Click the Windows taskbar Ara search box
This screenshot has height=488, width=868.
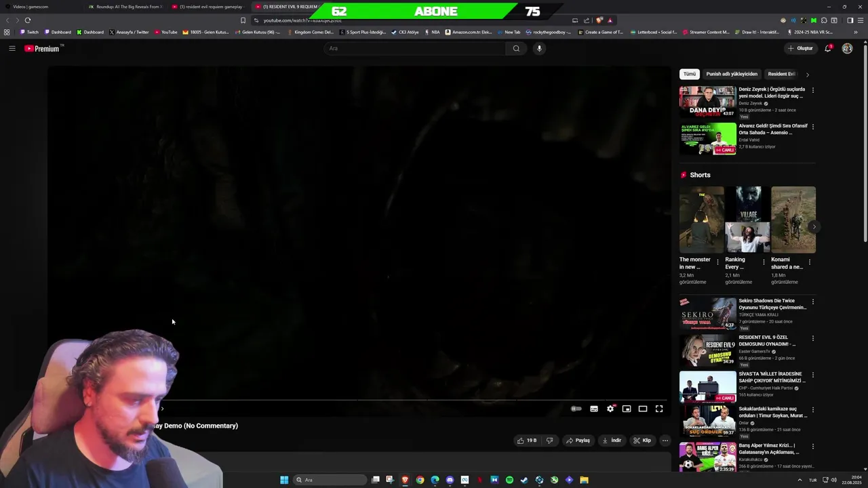click(330, 480)
